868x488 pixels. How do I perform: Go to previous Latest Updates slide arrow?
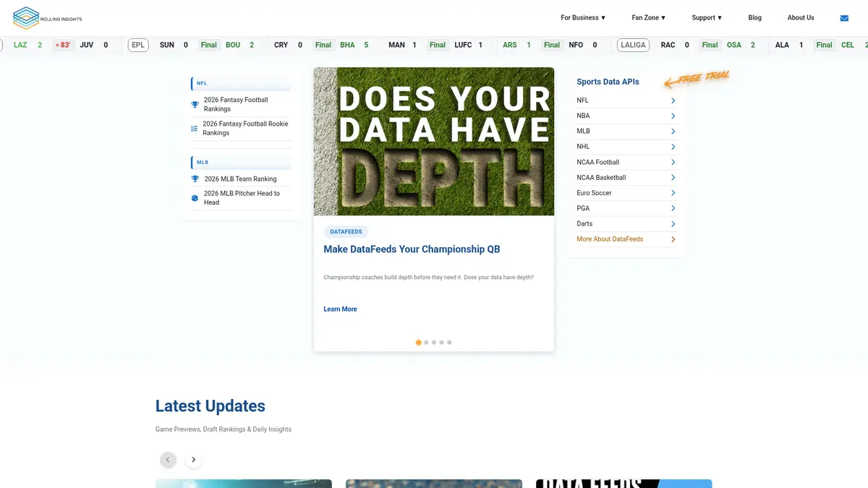pyautogui.click(x=168, y=460)
